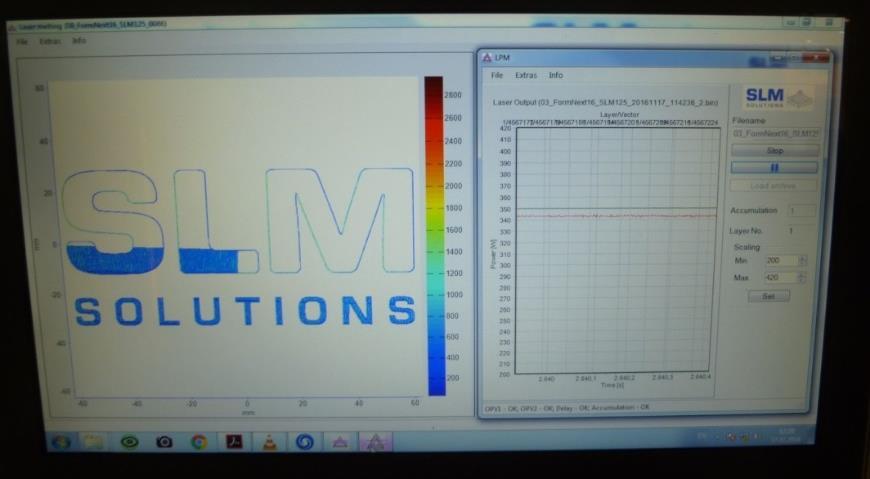Viewport: 870px width, 479px height.
Task: Click the Min scaling spinner arrows
Action: 802,260
